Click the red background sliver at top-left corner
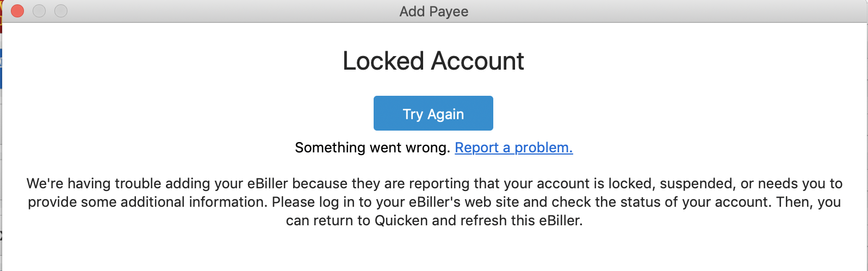 (x=1, y=16)
